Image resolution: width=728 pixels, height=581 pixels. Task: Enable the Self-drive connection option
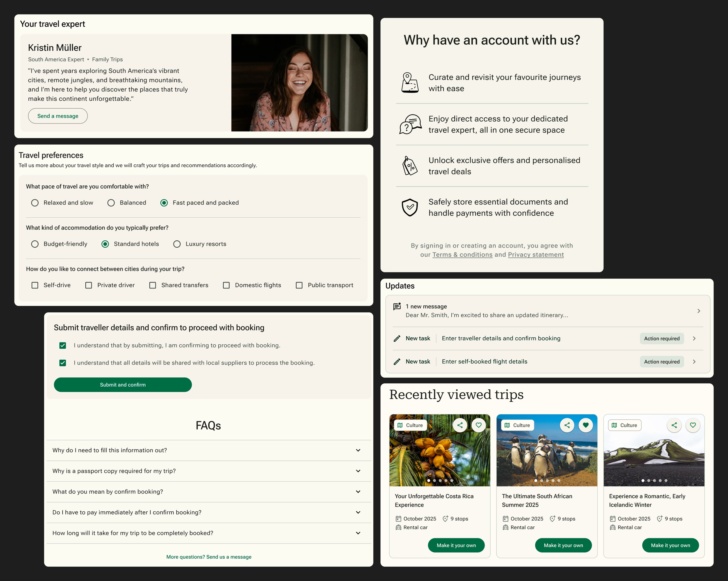coord(35,285)
